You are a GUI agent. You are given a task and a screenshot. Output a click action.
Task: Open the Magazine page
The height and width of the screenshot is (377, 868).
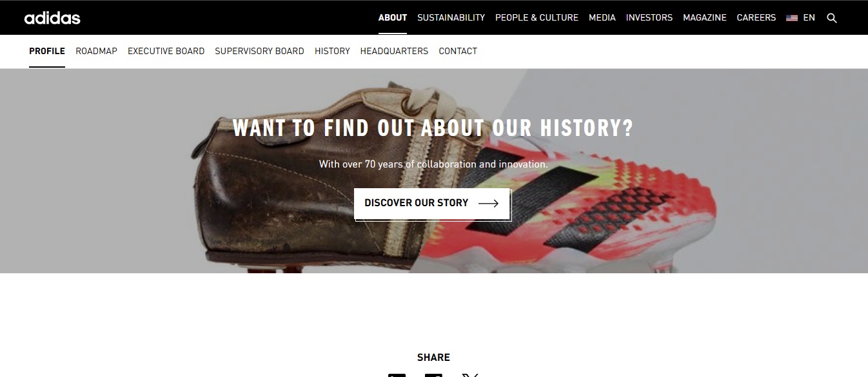(x=705, y=18)
